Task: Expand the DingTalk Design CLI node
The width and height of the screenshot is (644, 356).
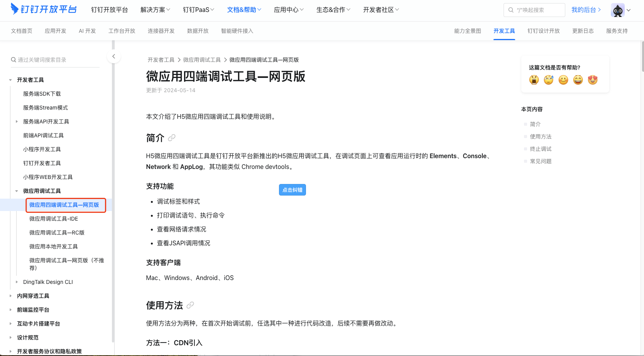Action: (17, 282)
